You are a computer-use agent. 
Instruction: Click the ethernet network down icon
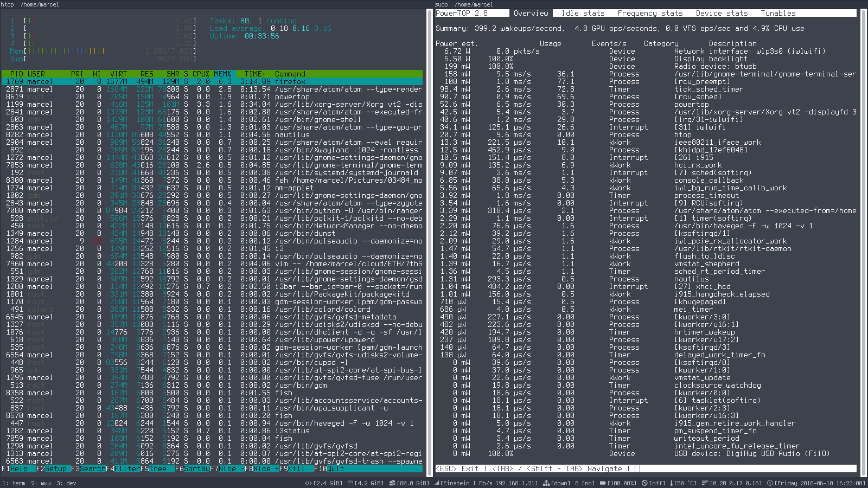547,483
